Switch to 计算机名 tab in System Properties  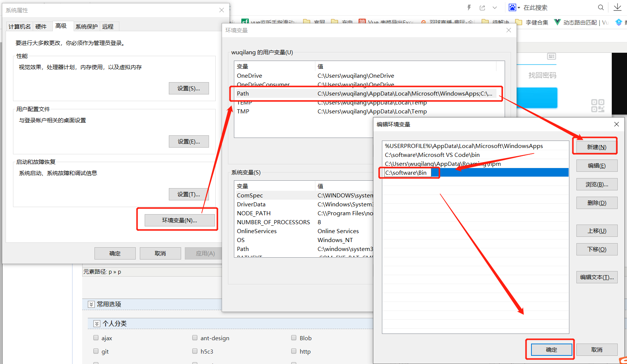point(19,26)
